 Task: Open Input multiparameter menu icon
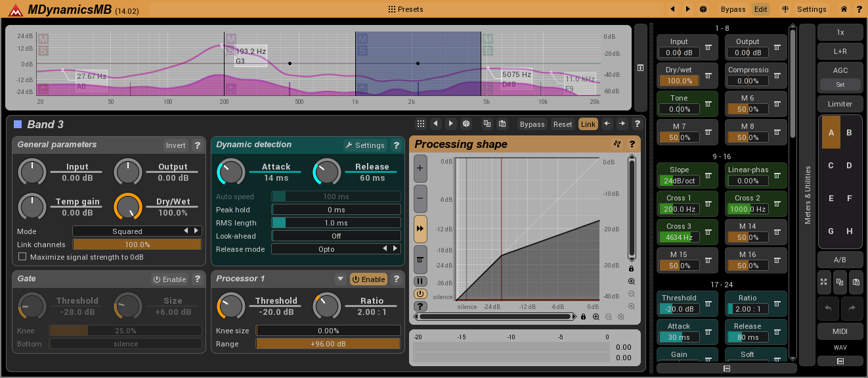(x=708, y=47)
